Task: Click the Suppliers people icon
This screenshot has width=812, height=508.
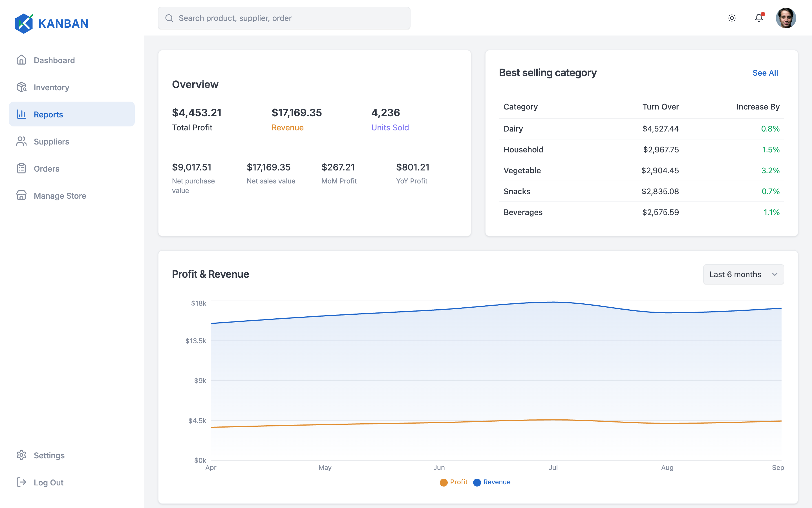Action: click(21, 141)
